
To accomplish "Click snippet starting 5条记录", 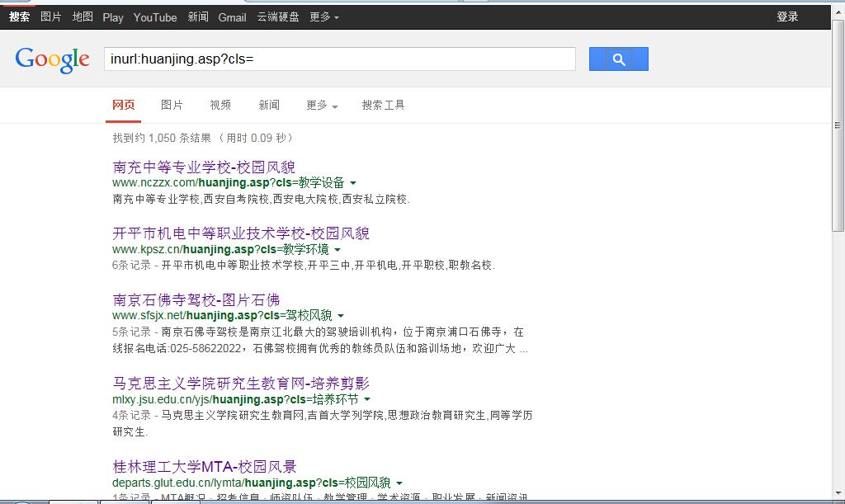I will [320, 340].
